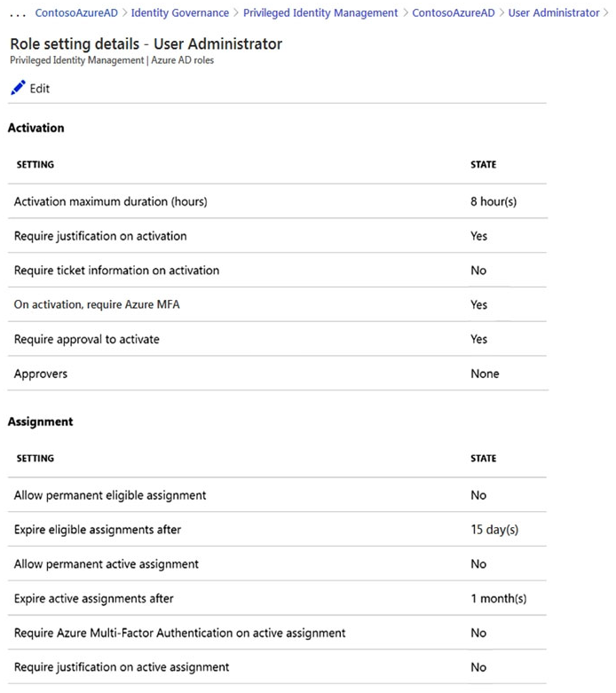616x693 pixels.
Task: Click the Edit button label
Action: (40, 89)
